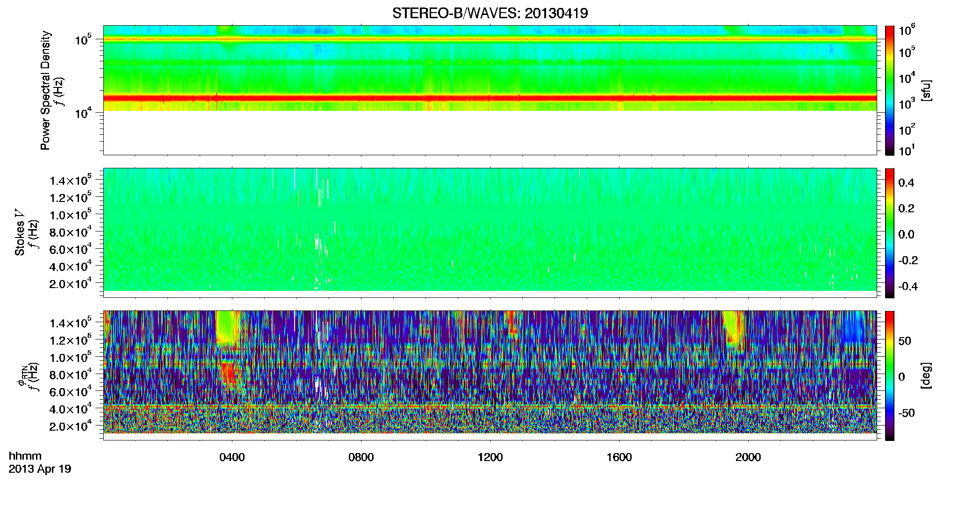Click the yellow 100 kHz band in top panel
The height and width of the screenshot is (505, 980).
coord(490,39)
